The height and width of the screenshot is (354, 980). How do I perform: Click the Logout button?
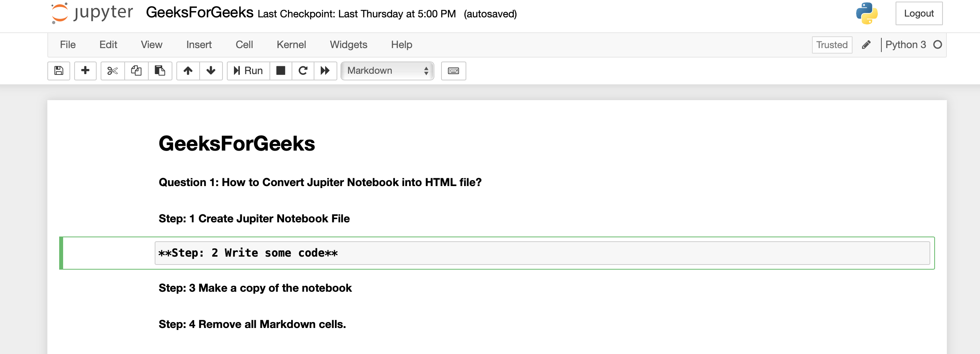918,14
